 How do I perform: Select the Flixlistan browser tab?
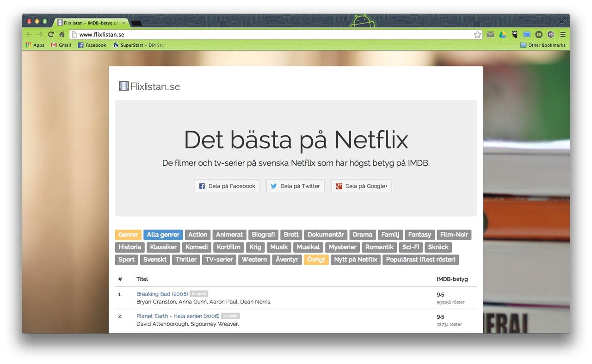point(91,23)
